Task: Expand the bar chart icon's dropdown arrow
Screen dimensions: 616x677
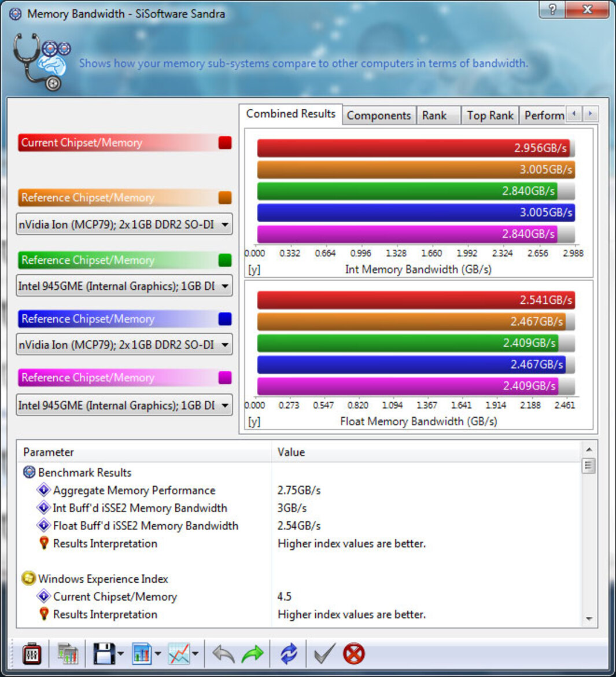Action: click(157, 654)
